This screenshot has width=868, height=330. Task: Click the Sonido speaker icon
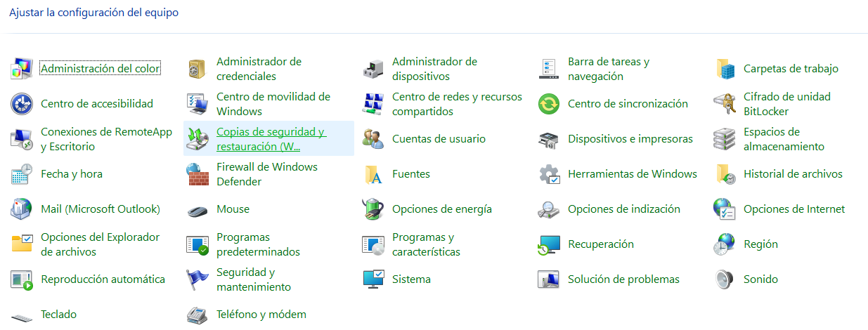point(725,279)
